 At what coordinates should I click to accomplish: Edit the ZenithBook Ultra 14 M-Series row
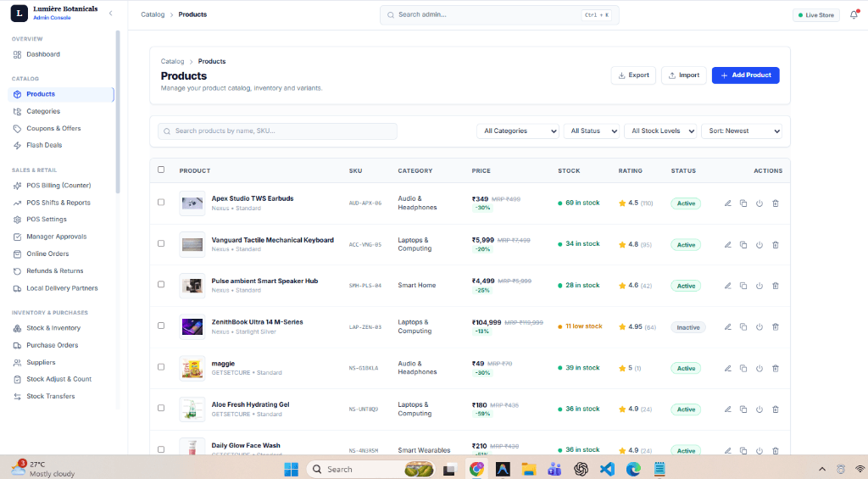tap(728, 327)
